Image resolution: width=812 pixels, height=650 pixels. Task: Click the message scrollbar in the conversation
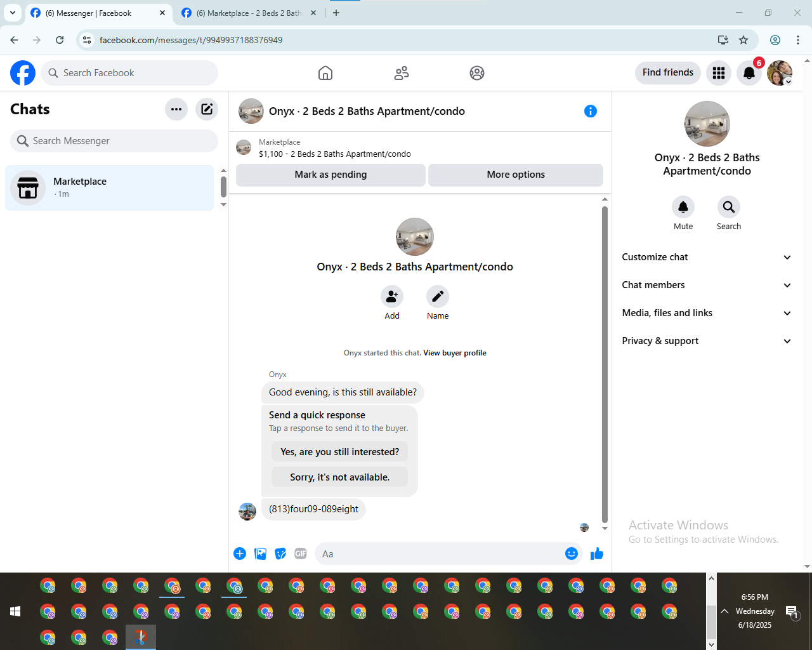point(605,364)
